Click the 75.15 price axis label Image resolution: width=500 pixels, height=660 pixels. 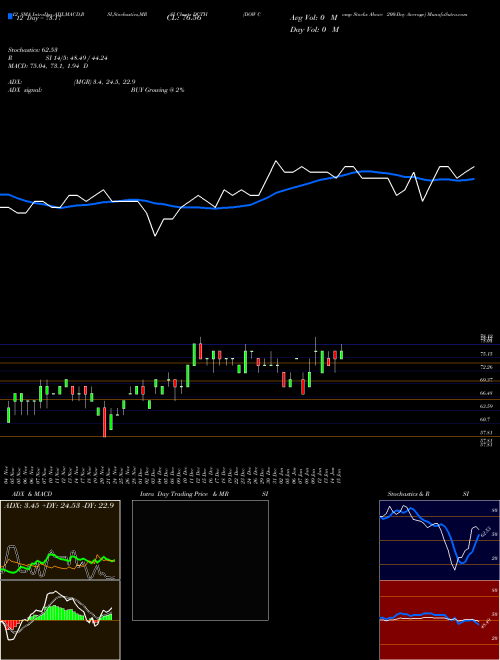point(486,354)
